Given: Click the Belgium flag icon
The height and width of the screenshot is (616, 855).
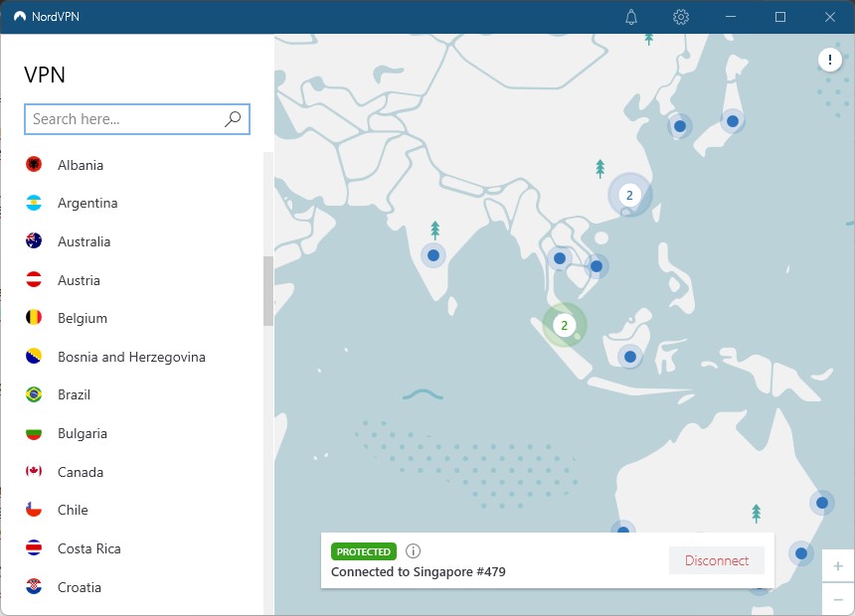Looking at the screenshot, I should pyautogui.click(x=34, y=317).
